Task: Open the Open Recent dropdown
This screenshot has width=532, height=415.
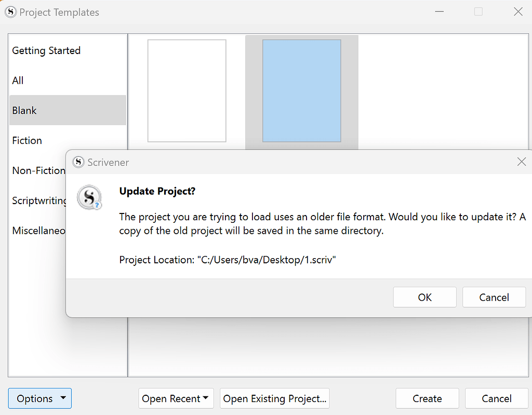Action: coord(176,398)
